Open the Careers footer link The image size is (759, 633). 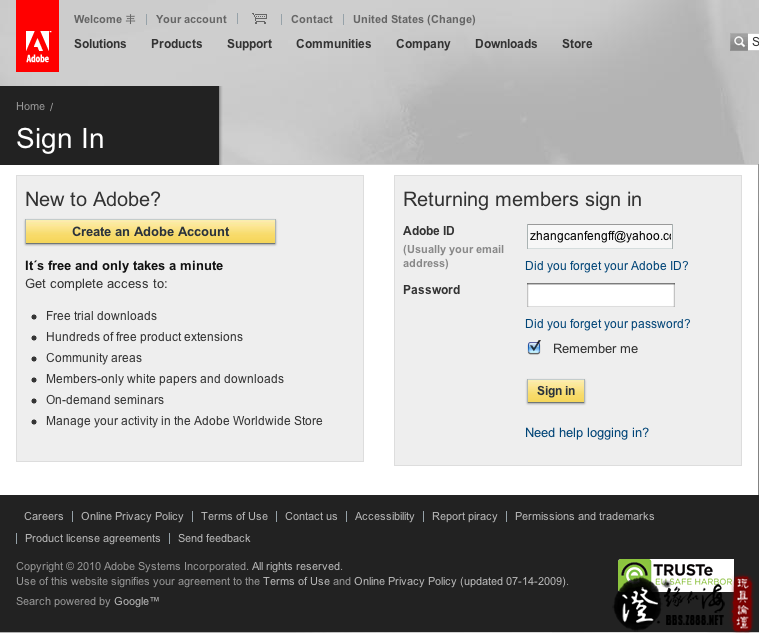pyautogui.click(x=44, y=516)
